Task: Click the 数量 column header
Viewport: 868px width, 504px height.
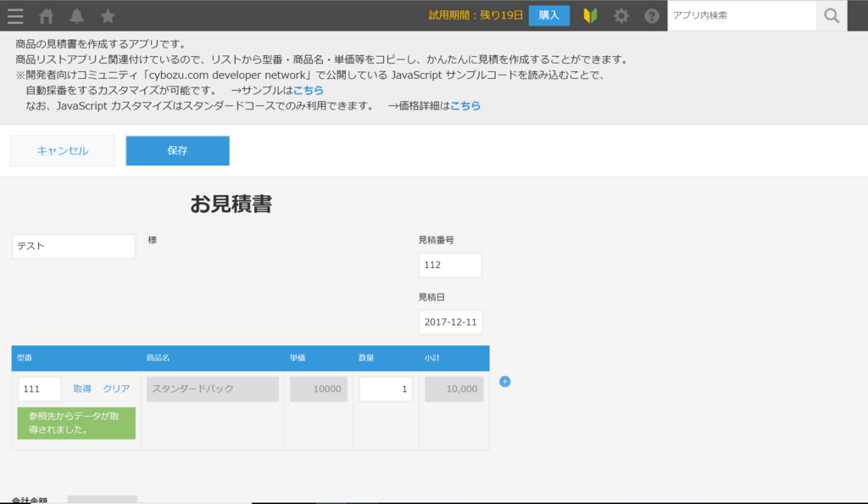Action: point(366,358)
